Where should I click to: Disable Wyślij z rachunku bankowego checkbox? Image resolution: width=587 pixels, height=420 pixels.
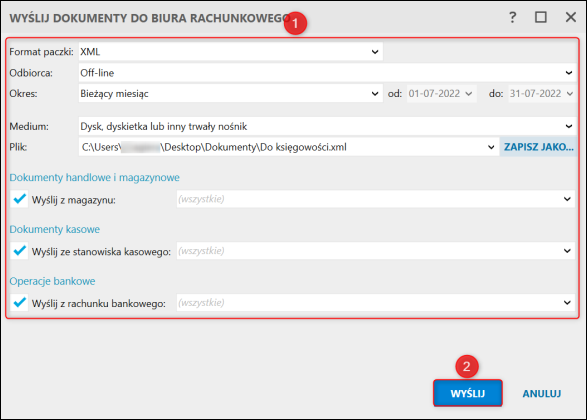coord(19,302)
